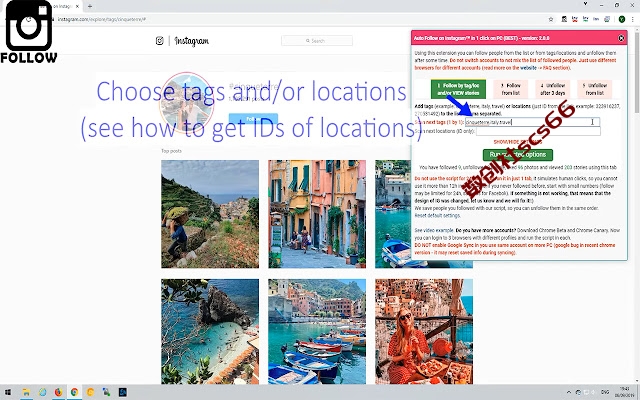Click into the scan next tags input field
This screenshot has height=400, width=640.
tap(532, 122)
